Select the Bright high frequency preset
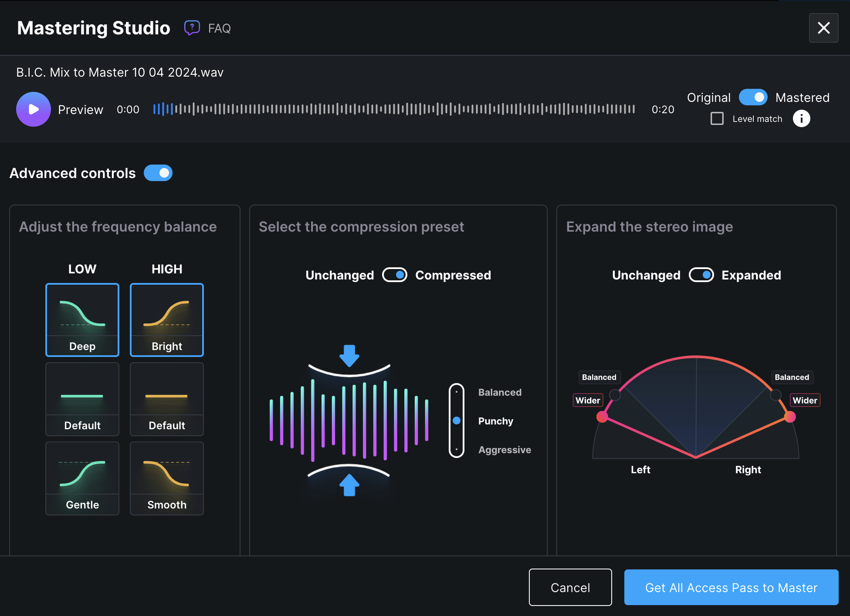The image size is (850, 616). [x=167, y=320]
